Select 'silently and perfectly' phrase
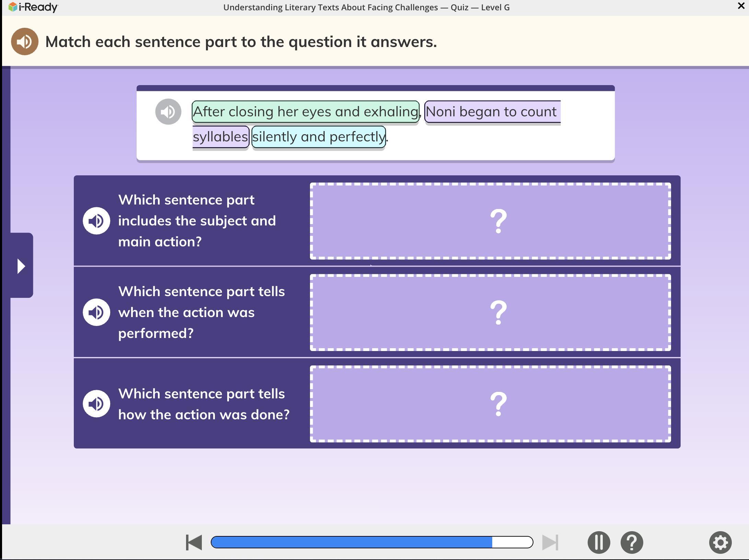 (x=319, y=137)
